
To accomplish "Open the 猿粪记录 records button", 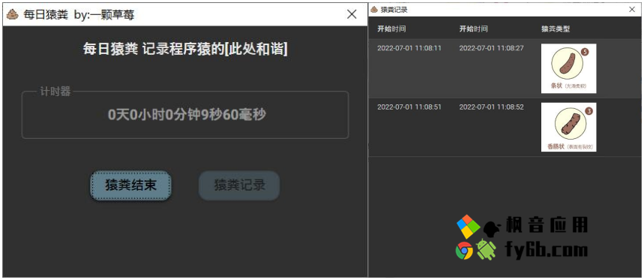I will pyautogui.click(x=239, y=185).
